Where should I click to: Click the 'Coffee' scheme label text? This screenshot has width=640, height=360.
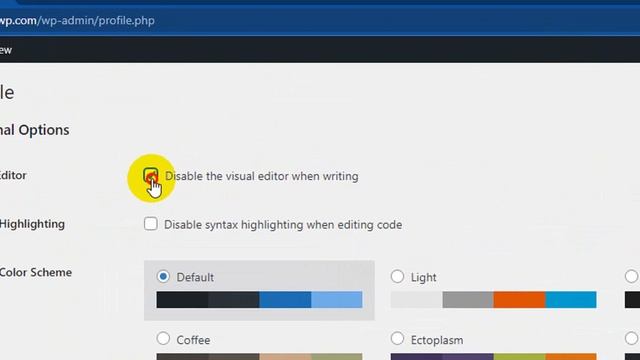click(193, 340)
